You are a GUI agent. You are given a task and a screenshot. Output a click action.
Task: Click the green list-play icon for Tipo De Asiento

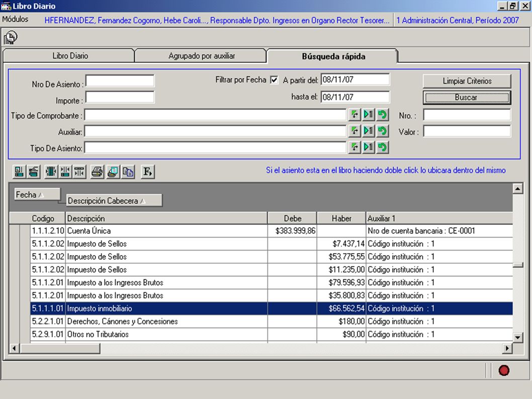(369, 147)
